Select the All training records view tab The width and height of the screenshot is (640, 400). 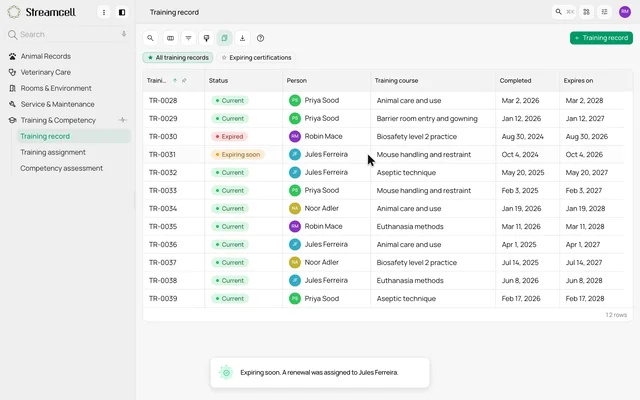178,58
